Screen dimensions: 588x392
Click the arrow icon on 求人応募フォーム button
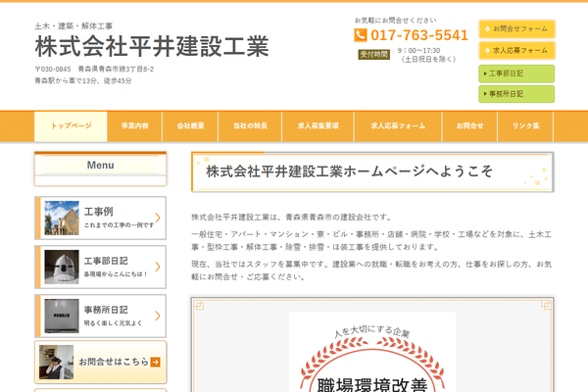[487, 50]
